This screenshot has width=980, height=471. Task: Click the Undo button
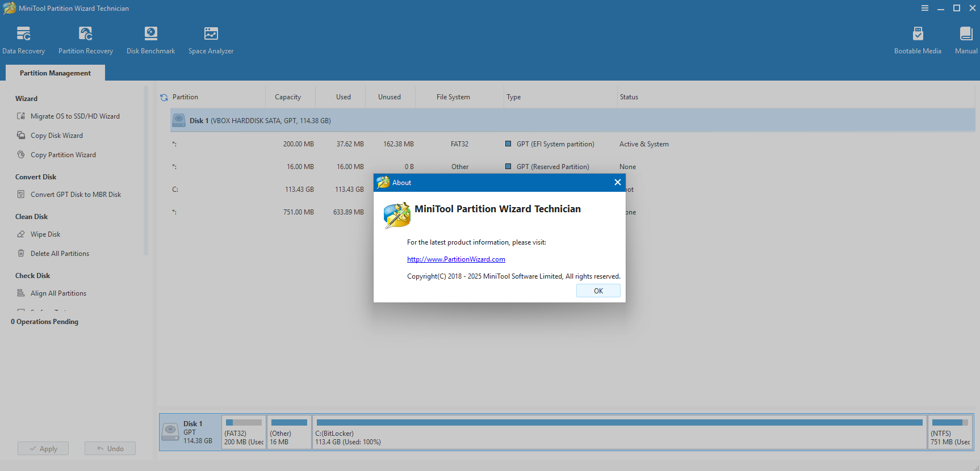pos(110,448)
